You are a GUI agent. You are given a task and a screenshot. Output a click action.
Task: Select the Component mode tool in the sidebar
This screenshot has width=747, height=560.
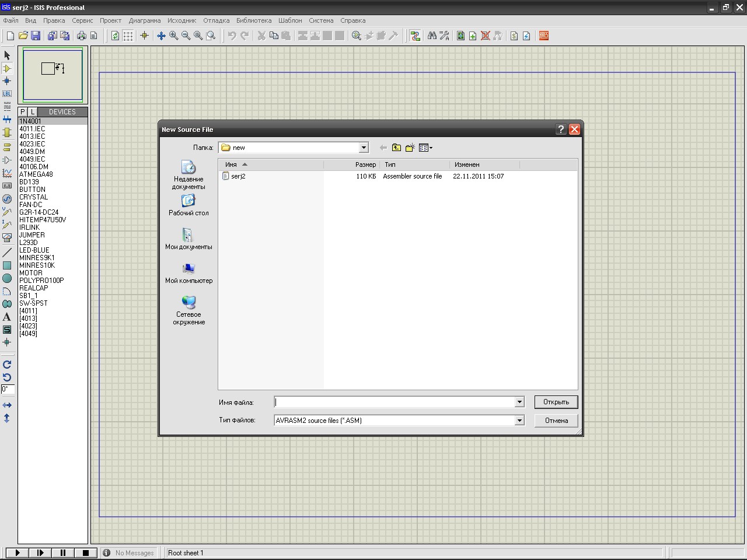(x=7, y=68)
